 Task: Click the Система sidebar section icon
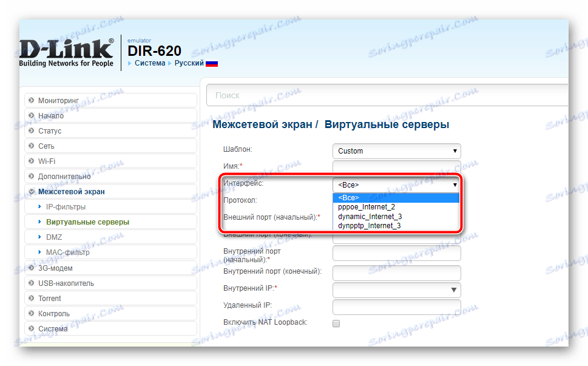click(30, 328)
